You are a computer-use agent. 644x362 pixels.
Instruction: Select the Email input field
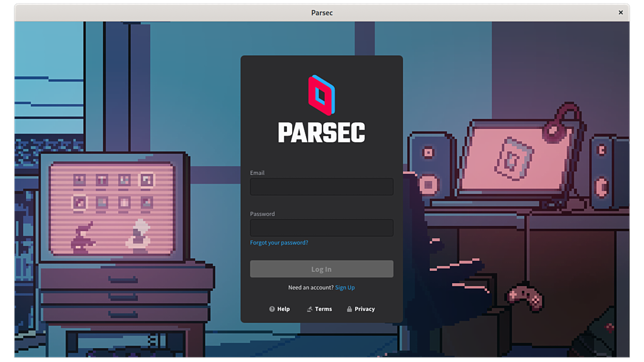tap(321, 187)
